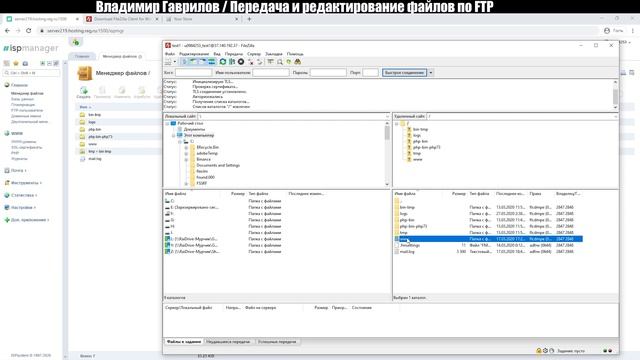Sort remote list by Права column

pos(536,194)
